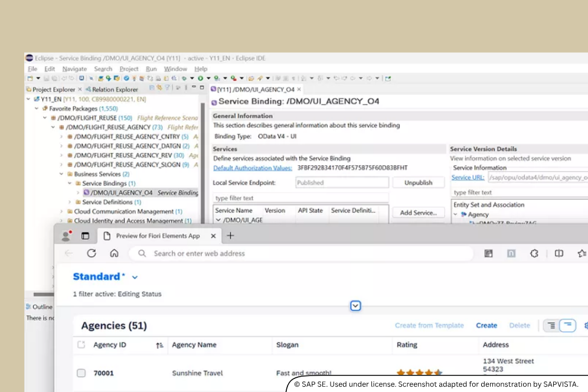Screen dimensions: 588x392
Task: Click the Service Version Details filter text field
Action: 520,192
